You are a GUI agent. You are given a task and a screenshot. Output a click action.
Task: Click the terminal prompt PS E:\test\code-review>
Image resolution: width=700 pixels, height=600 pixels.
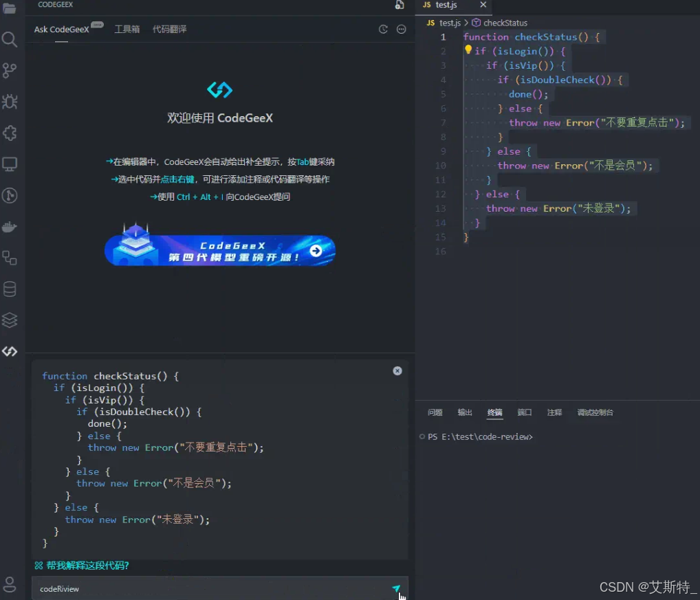click(480, 437)
